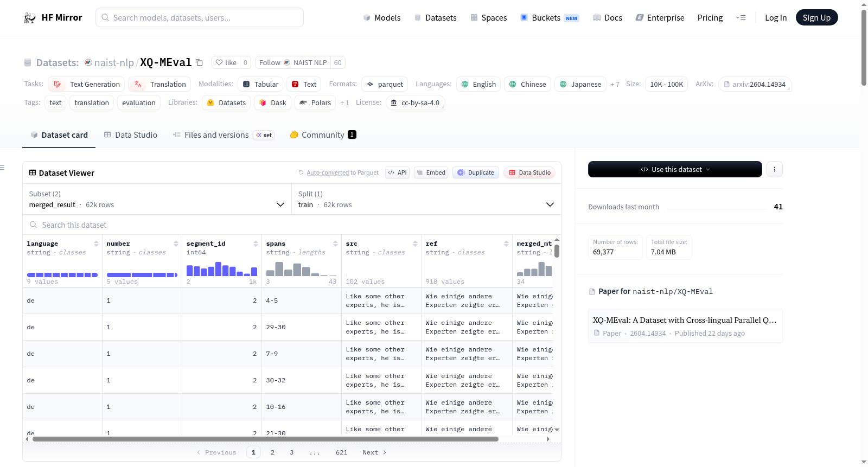Click the English language tag

click(x=478, y=84)
